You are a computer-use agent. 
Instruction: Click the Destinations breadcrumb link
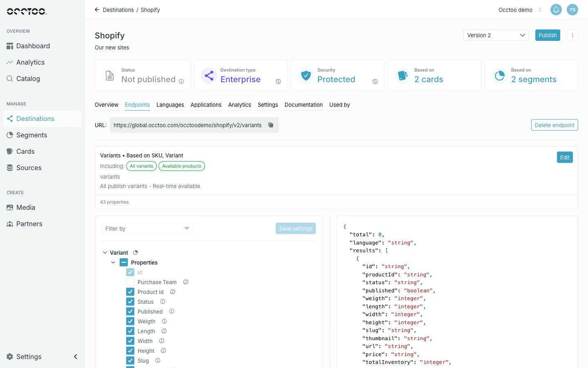(x=118, y=10)
